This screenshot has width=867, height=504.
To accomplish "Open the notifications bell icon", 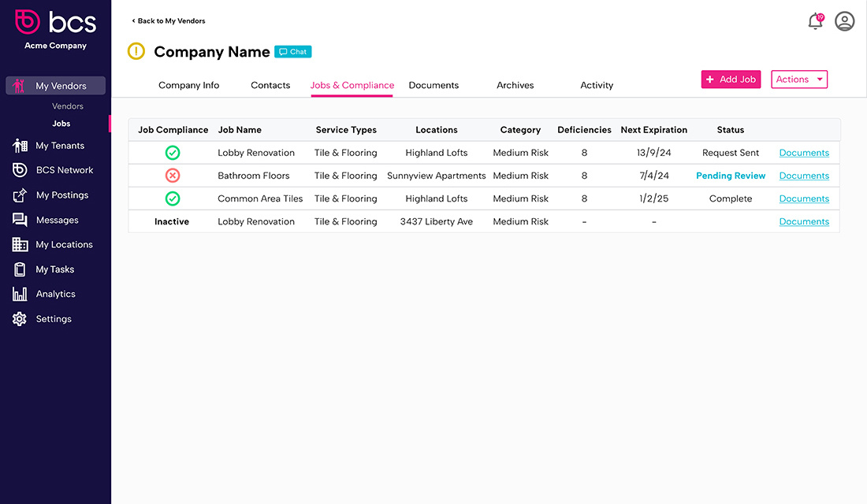I will [x=816, y=22].
